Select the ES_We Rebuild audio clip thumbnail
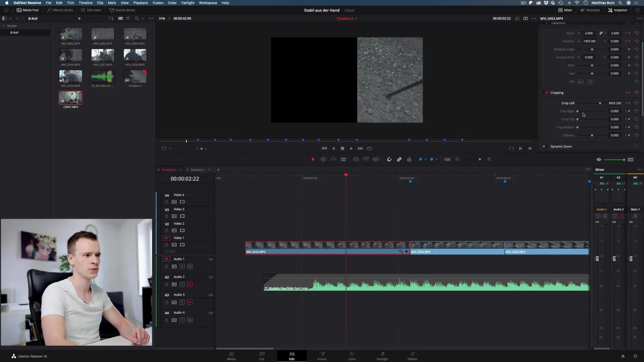 [103, 77]
